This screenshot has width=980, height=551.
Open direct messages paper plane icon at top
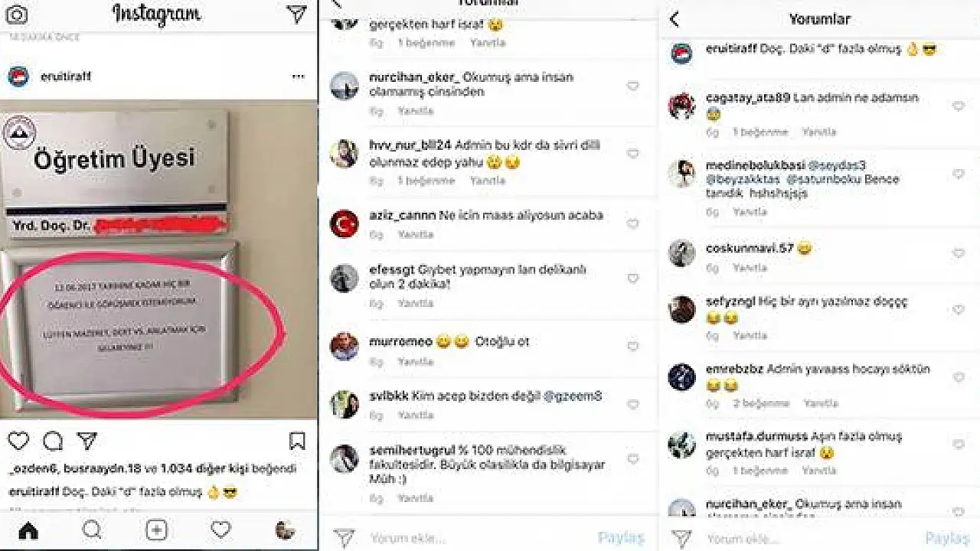tap(296, 15)
